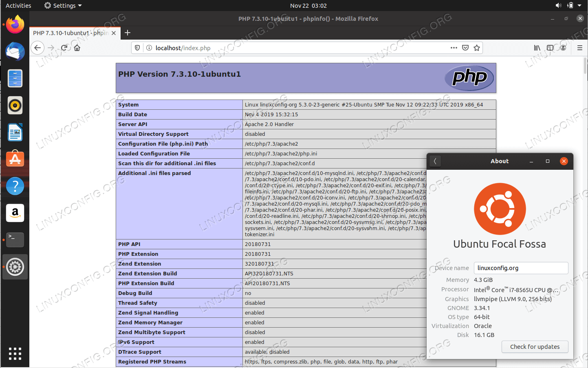Select the PHP 7.3.10 phpinfo tab
This screenshot has height=368, width=588.
(70, 33)
